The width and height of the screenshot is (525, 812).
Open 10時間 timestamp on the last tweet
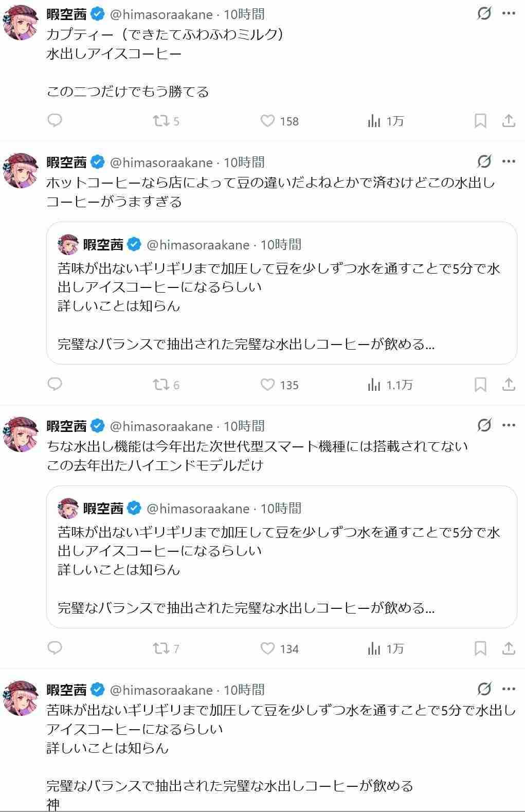[x=244, y=690]
